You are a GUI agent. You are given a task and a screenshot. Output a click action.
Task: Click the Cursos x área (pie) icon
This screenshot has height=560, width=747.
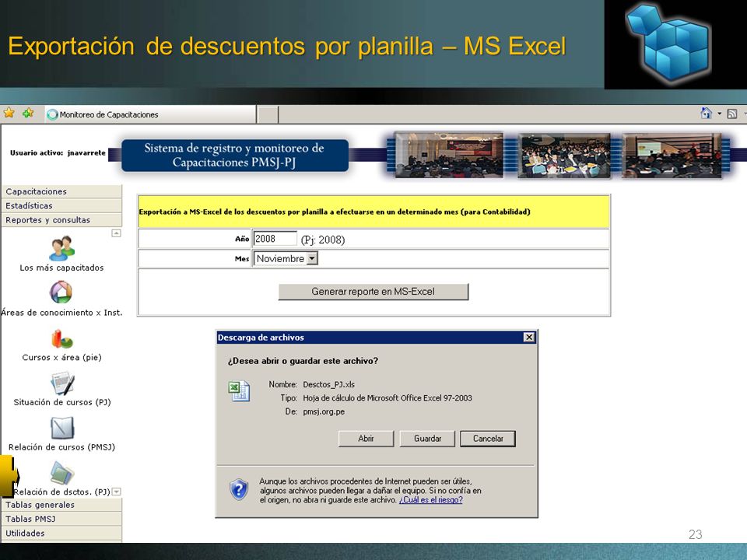coord(61,338)
